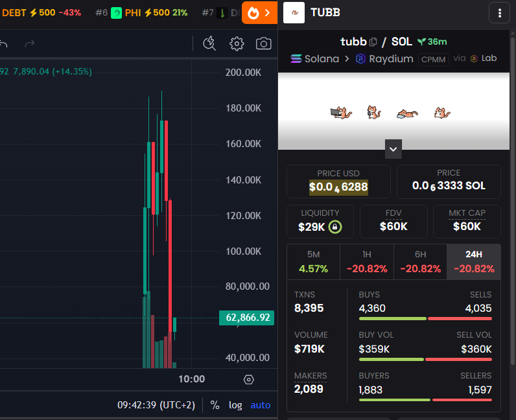Open the #6 PHI trending ticker item

pos(141,13)
